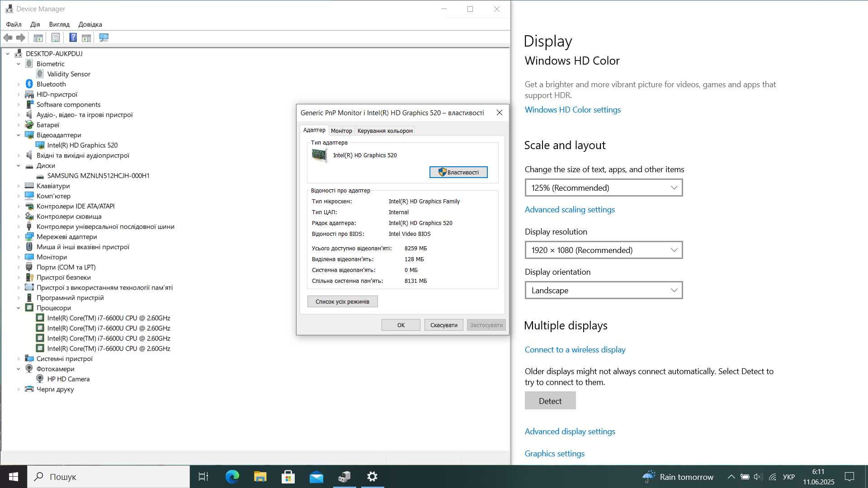Switch to the Монітор tab

point(341,131)
